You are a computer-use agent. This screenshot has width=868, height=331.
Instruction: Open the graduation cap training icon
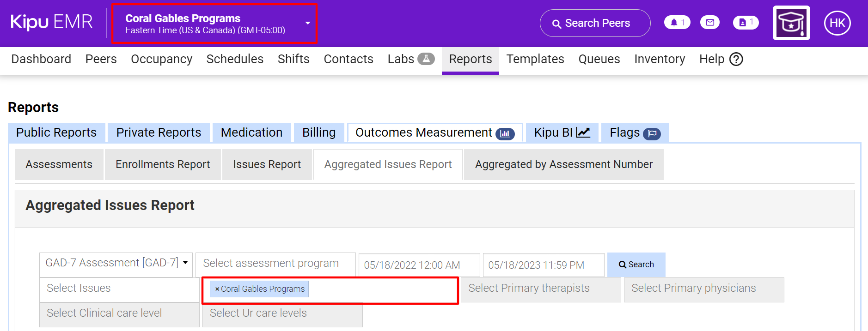click(x=791, y=23)
